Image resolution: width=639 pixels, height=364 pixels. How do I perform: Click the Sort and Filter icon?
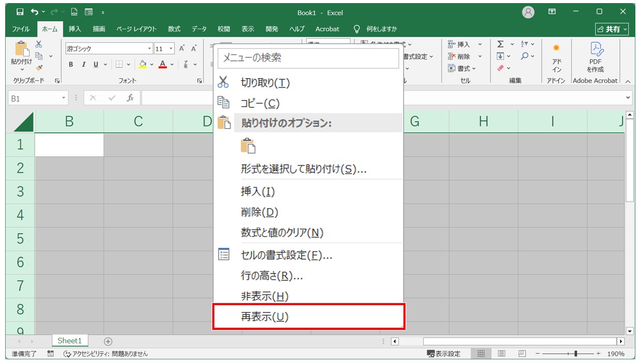524,44
